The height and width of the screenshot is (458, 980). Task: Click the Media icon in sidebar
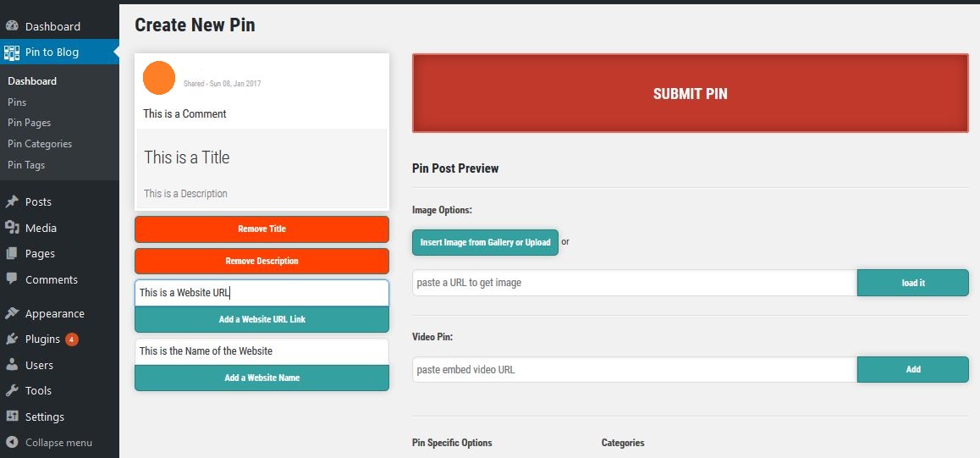pyautogui.click(x=12, y=228)
